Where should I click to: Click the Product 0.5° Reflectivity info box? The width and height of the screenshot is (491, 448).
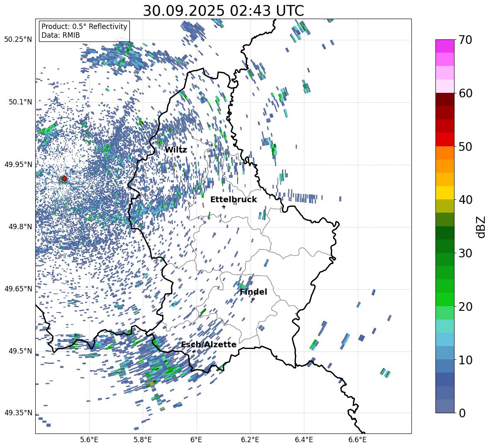pos(84,31)
